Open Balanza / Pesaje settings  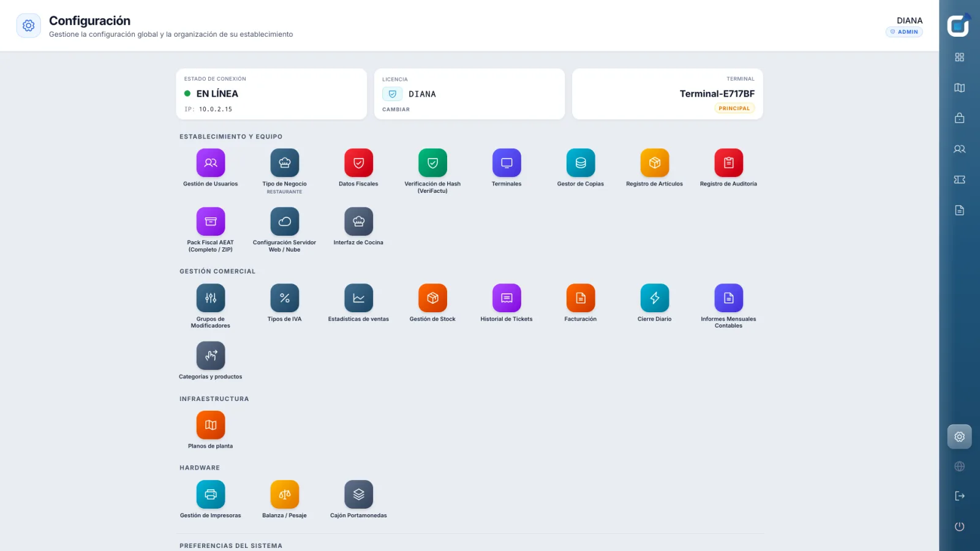[x=285, y=495]
